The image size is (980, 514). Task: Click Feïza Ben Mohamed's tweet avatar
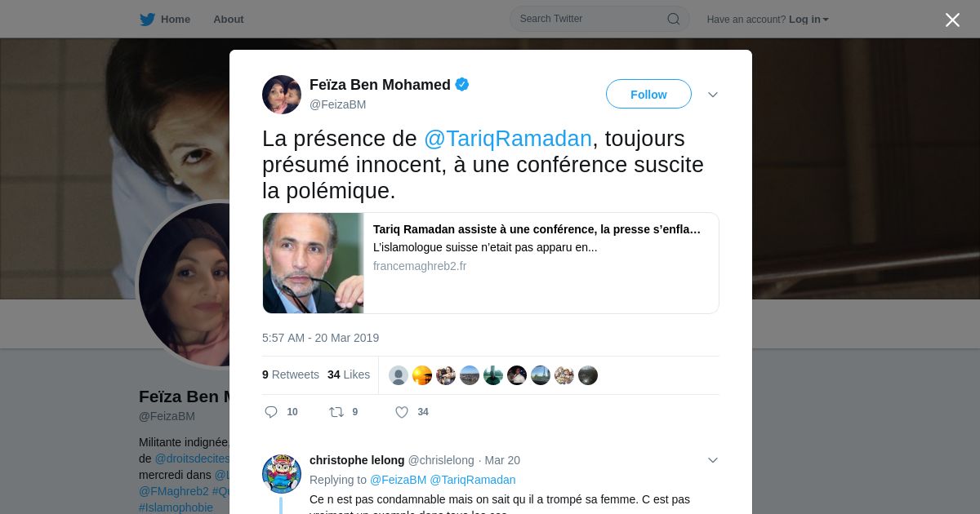pyautogui.click(x=282, y=95)
